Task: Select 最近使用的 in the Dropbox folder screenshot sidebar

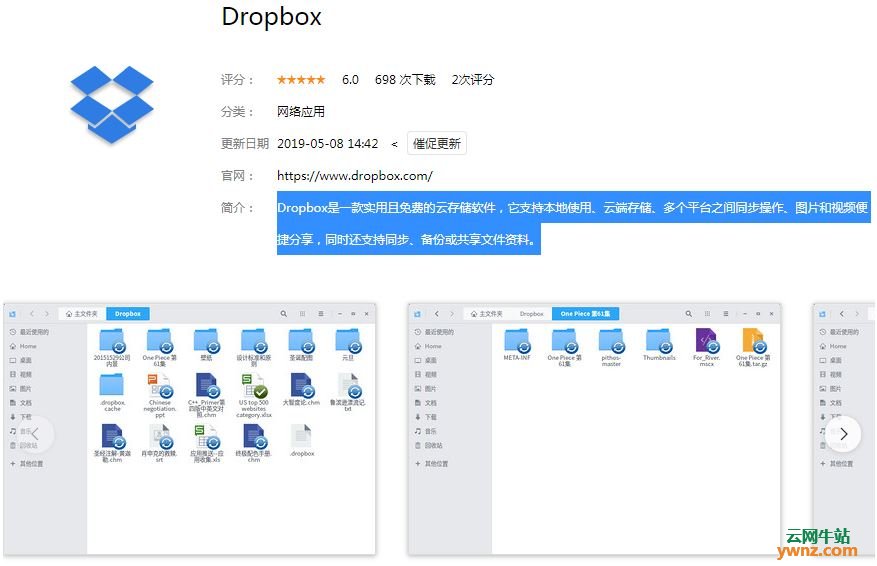Action: coord(30,332)
